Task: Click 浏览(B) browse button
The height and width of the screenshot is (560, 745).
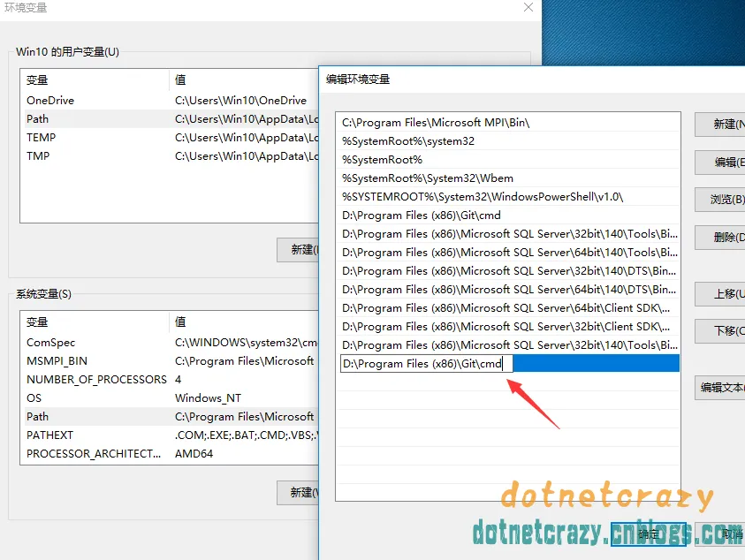Action: click(x=720, y=200)
